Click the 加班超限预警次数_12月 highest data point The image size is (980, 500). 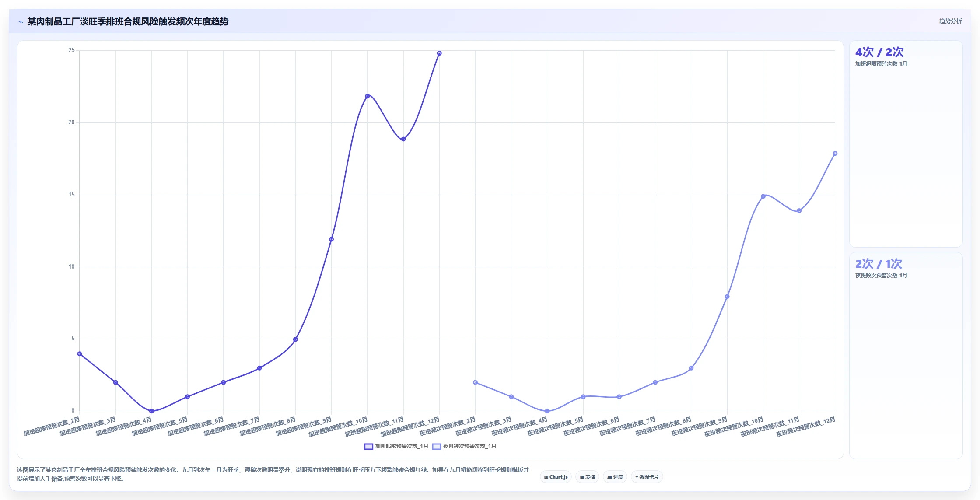coord(439,53)
